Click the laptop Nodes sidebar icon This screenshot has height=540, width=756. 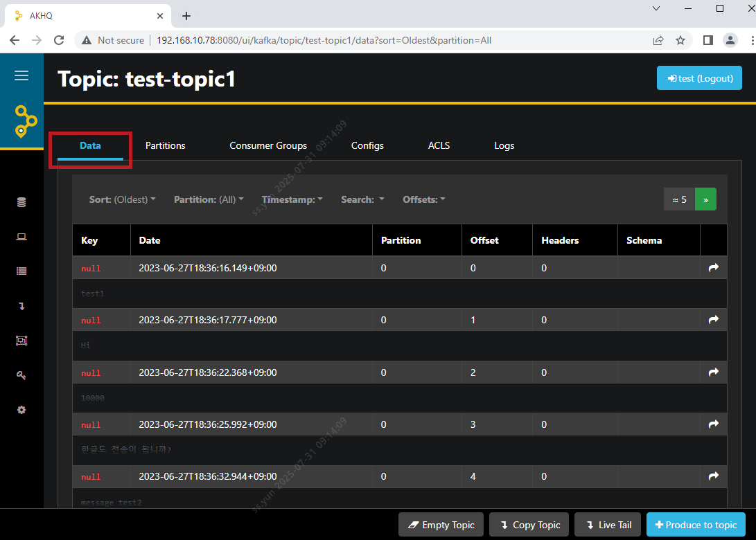21,237
